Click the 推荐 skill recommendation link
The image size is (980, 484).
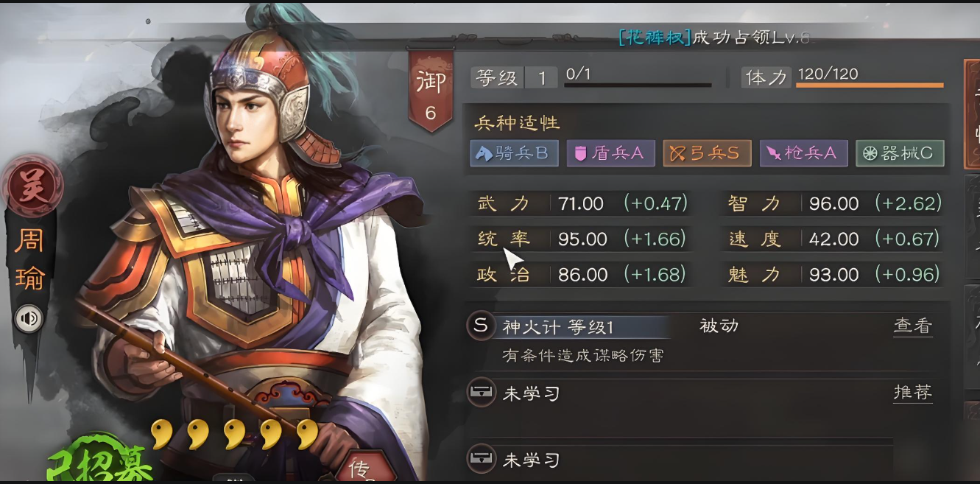pos(913,393)
